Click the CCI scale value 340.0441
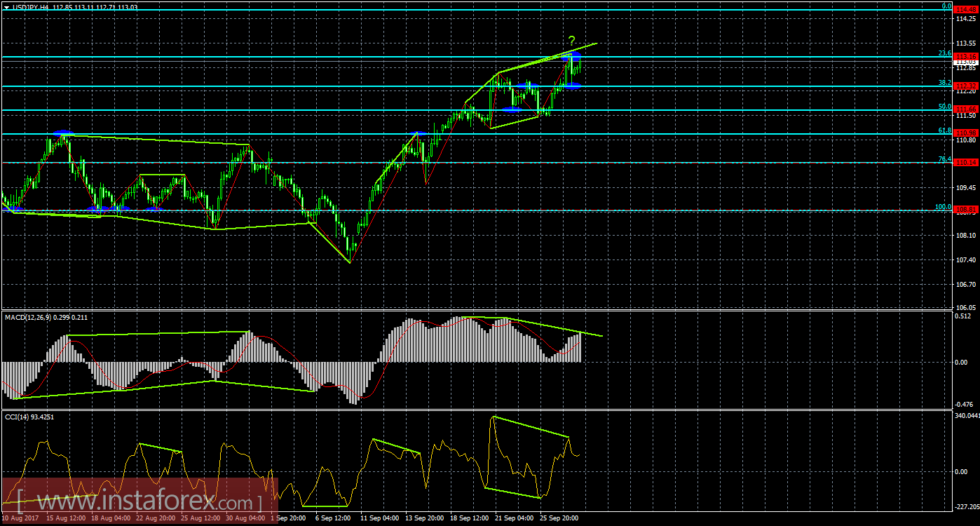This screenshot has width=980, height=526. pos(967,416)
